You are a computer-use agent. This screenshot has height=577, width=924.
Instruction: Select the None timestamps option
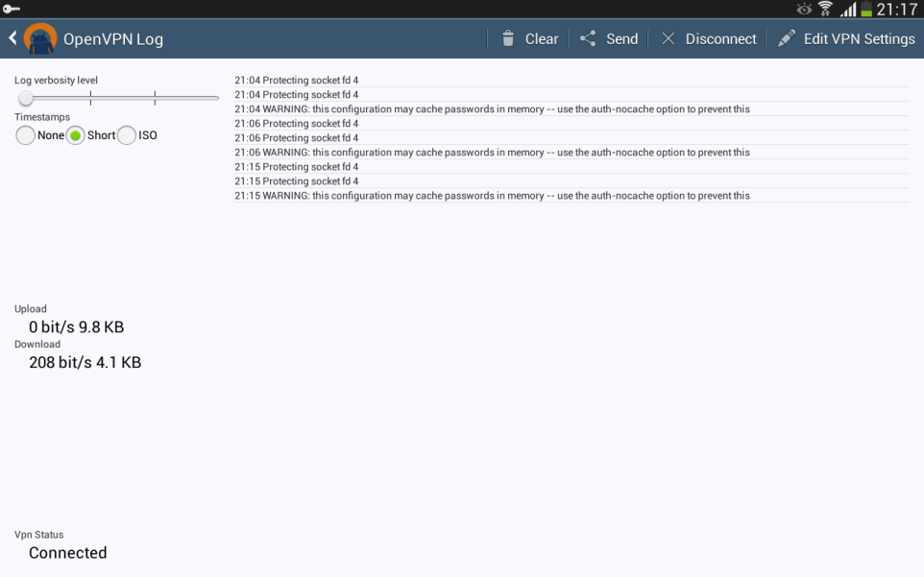click(x=25, y=135)
